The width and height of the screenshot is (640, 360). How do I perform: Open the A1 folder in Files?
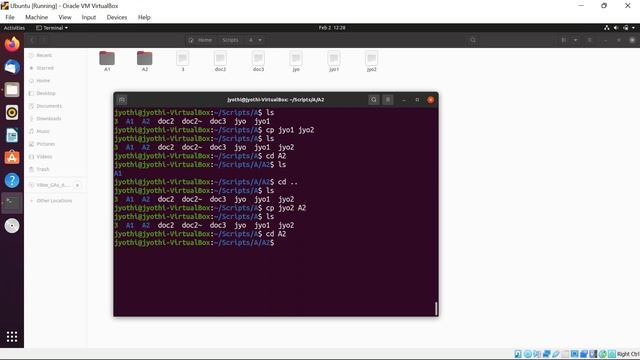[x=107, y=61]
